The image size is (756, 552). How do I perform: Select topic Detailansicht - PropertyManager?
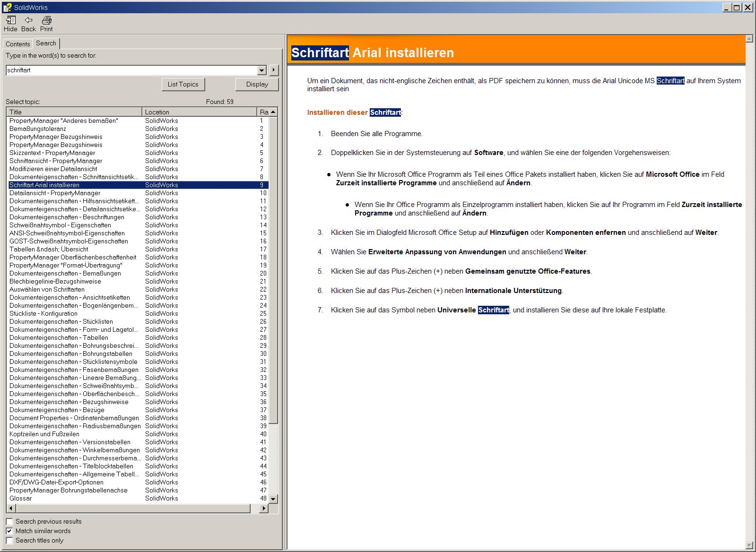[138, 193]
